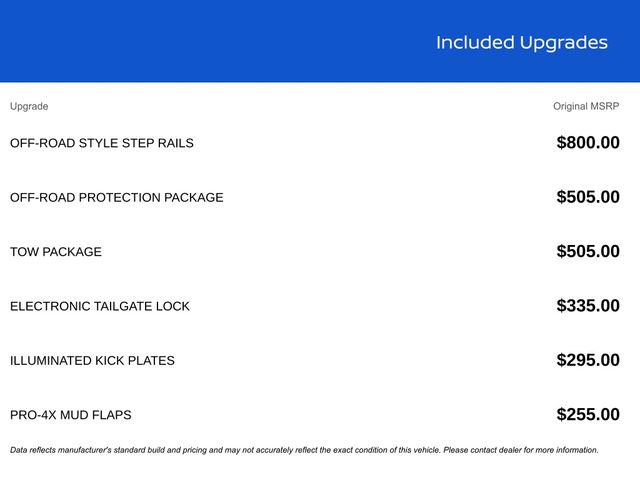This screenshot has height=480, width=640.
Task: Click the $335.00 tailgate lock price
Action: click(x=588, y=306)
